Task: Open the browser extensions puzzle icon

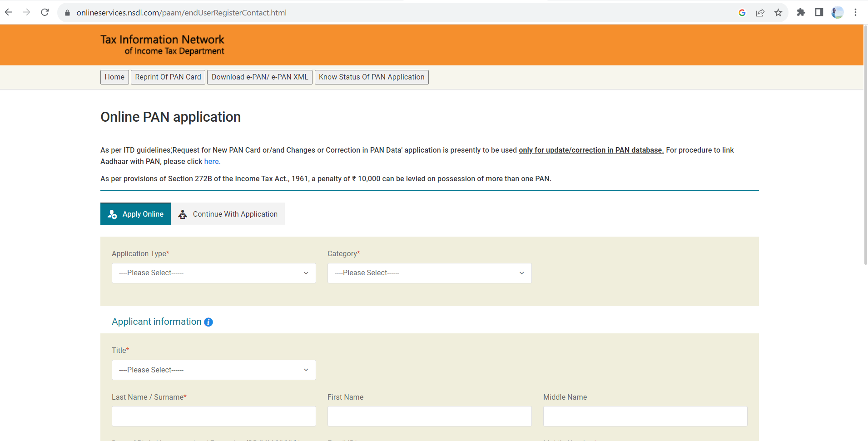Action: tap(801, 12)
